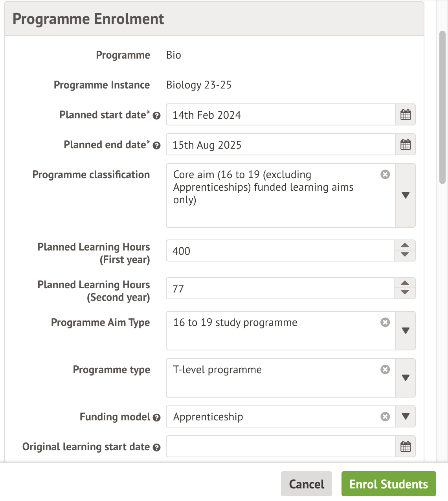Open the Funding model dropdown
Screen dimensions: 448x501
pyautogui.click(x=406, y=416)
